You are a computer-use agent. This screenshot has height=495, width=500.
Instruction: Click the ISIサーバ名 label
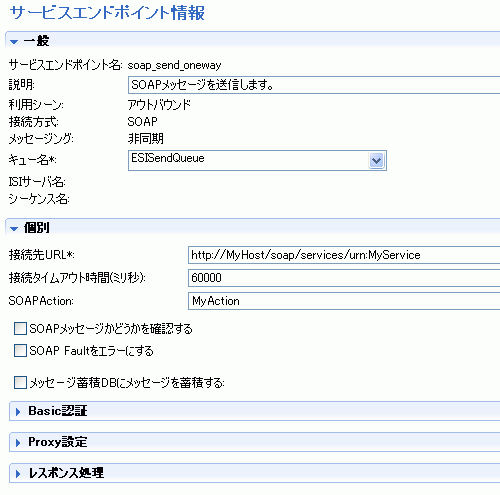pyautogui.click(x=37, y=182)
